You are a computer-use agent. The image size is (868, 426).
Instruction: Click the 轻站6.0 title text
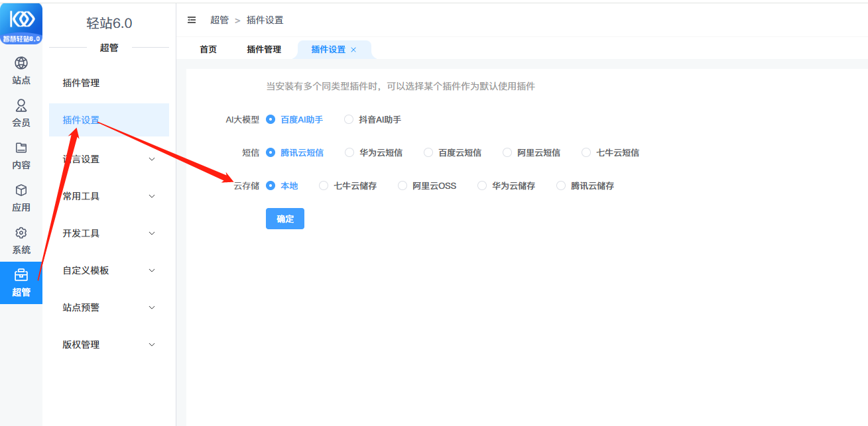point(109,23)
